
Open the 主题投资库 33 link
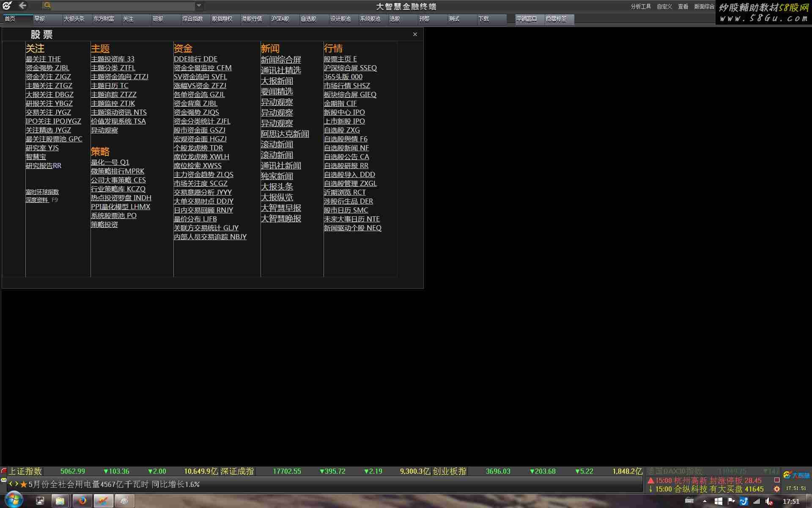tap(112, 59)
